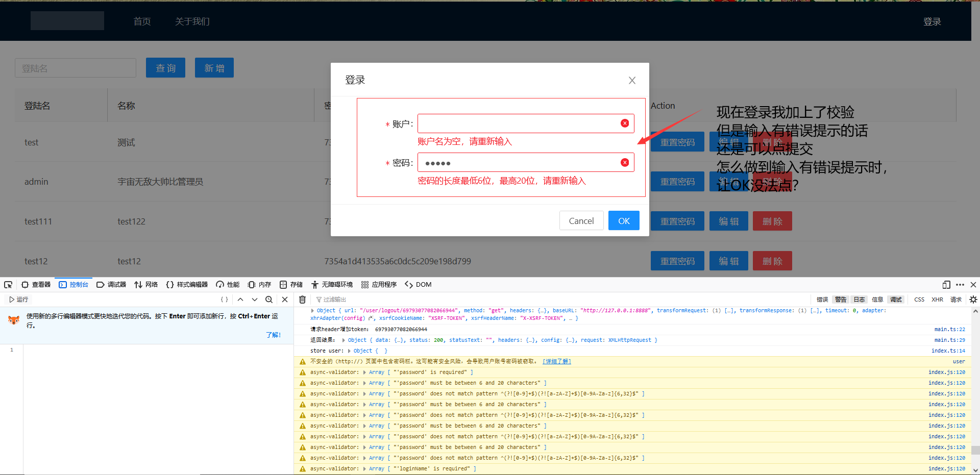The height and width of the screenshot is (475, 980).
Task: Open the 存储 tab
Action: [291, 285]
